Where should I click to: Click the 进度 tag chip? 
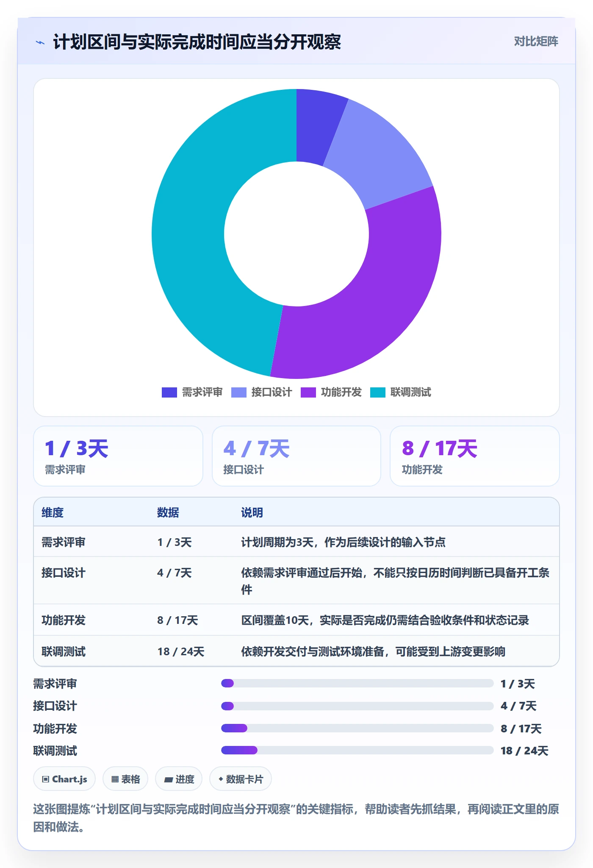179,779
